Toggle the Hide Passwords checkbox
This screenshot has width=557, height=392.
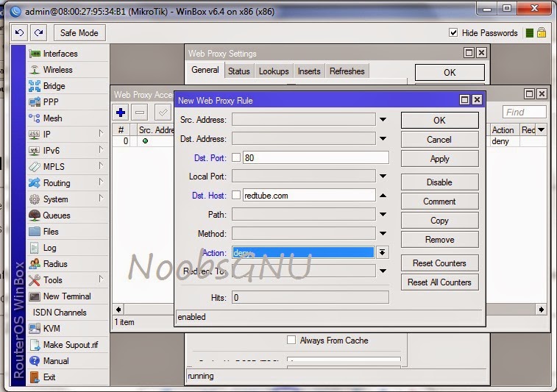click(453, 33)
